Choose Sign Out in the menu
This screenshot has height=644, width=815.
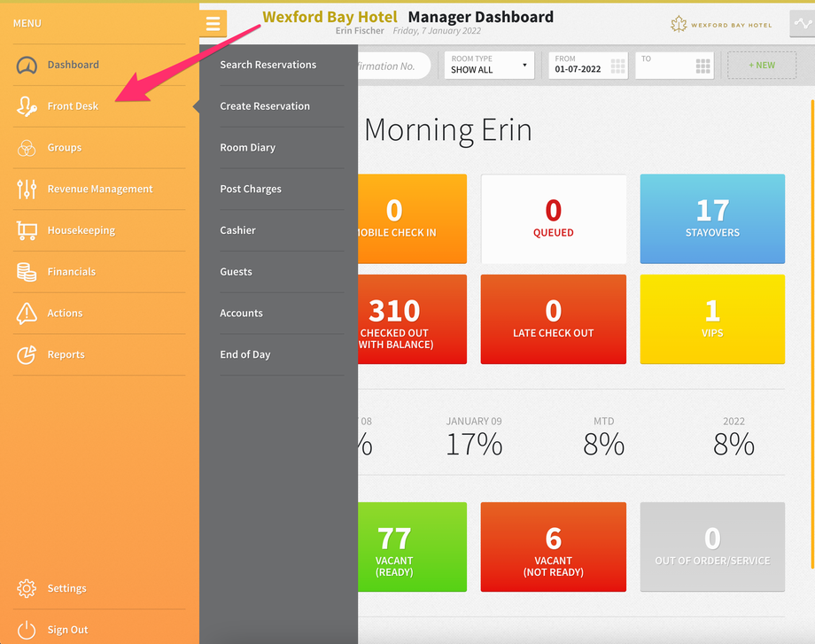point(99,630)
